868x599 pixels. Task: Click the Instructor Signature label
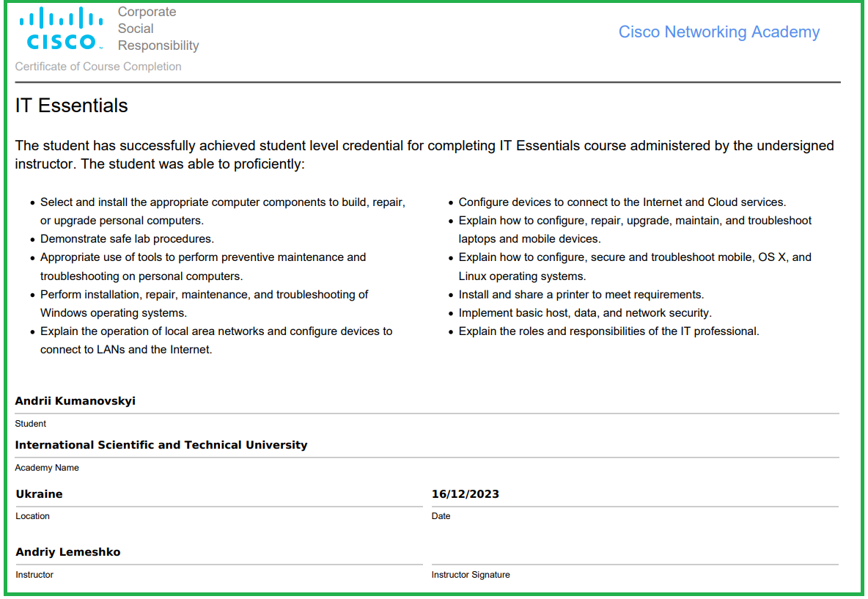click(471, 575)
